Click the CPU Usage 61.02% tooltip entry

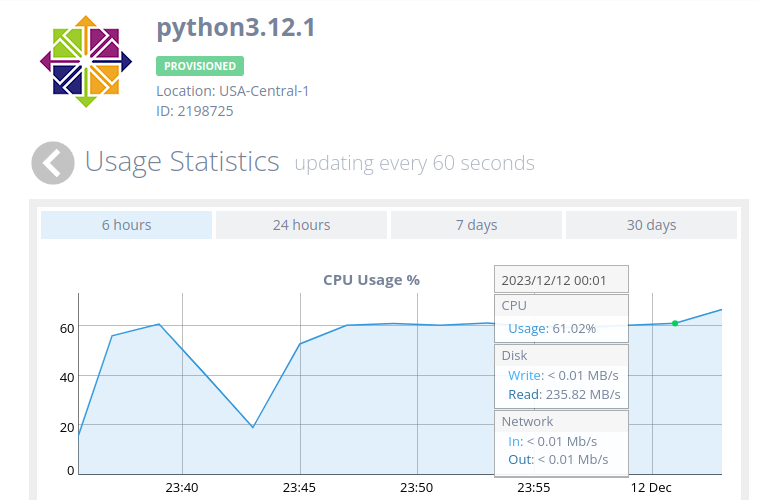[x=552, y=328]
